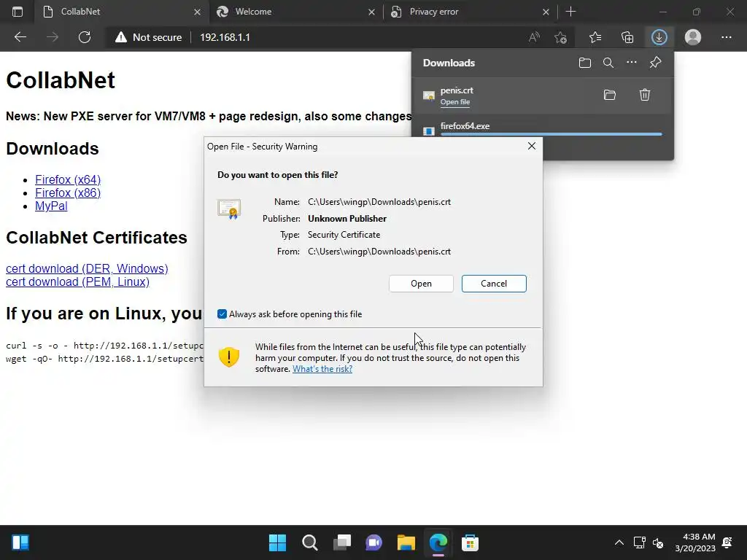Close the Welcome tab

[371, 12]
